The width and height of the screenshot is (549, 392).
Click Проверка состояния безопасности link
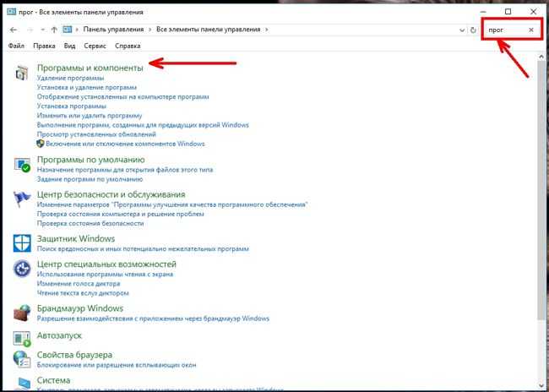pyautogui.click(x=90, y=224)
